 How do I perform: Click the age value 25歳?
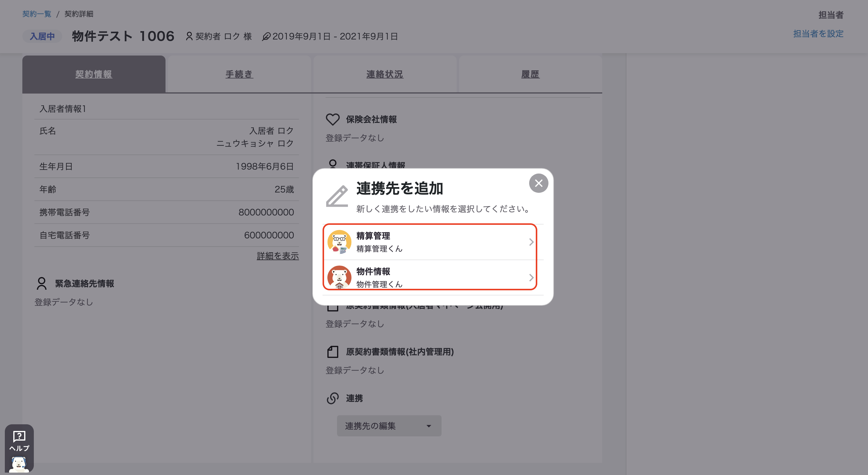pyautogui.click(x=284, y=189)
